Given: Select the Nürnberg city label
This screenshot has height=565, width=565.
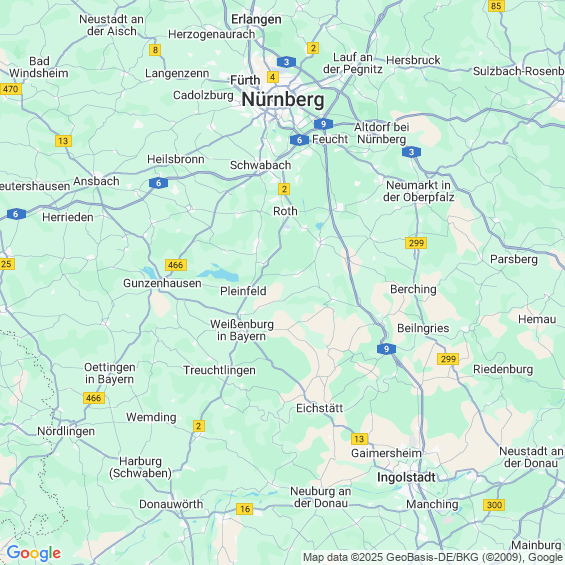Looking at the screenshot, I should (x=283, y=99).
